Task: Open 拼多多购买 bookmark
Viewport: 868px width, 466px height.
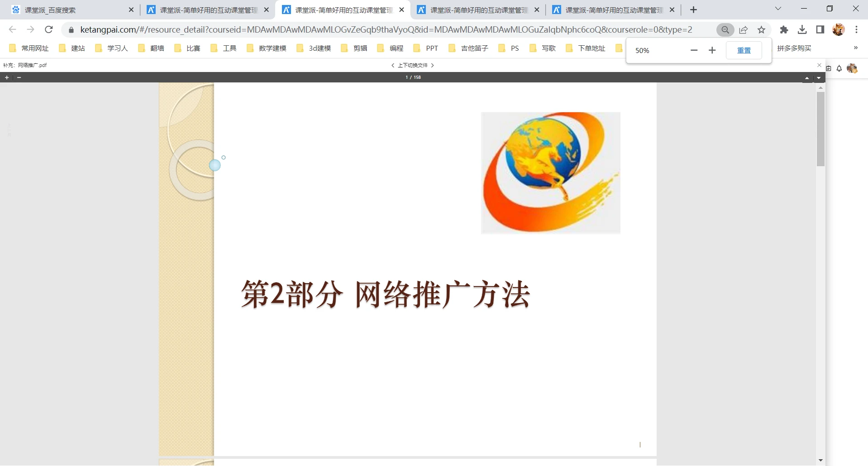Action: click(x=794, y=48)
